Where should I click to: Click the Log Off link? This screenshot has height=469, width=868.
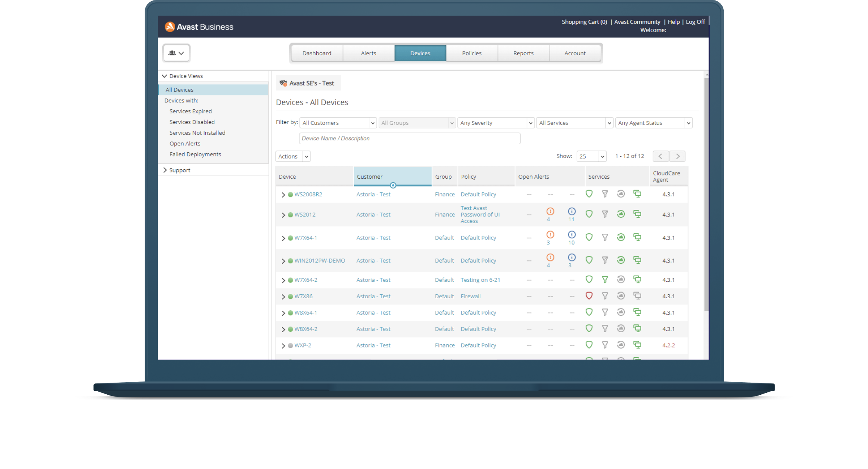tap(695, 22)
